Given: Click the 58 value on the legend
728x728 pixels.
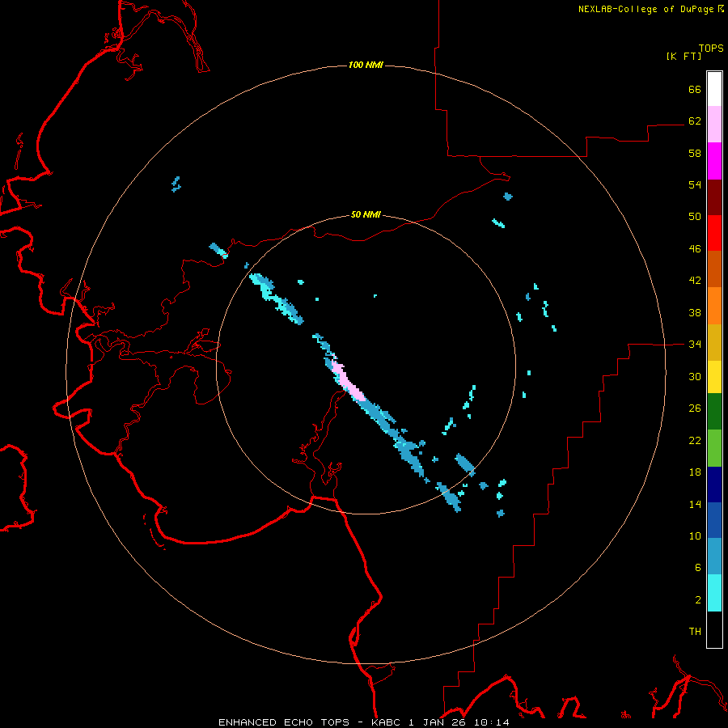Looking at the screenshot, I should [x=695, y=153].
